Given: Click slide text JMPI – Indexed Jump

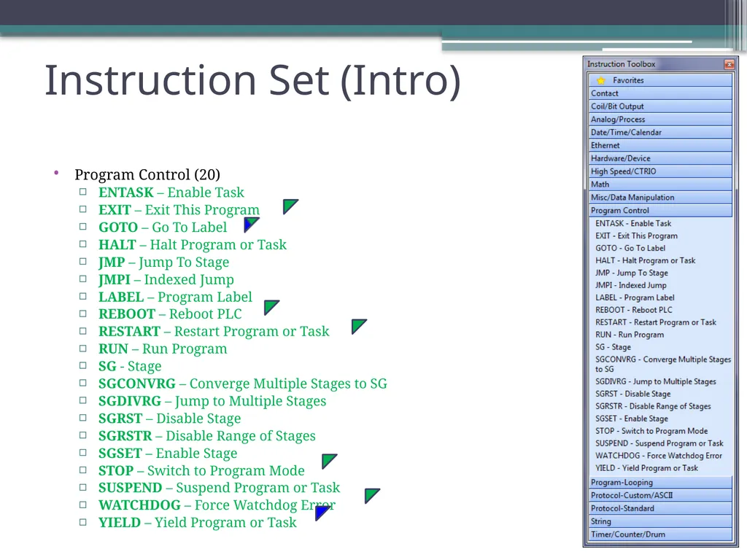Looking at the screenshot, I should 166,279.
